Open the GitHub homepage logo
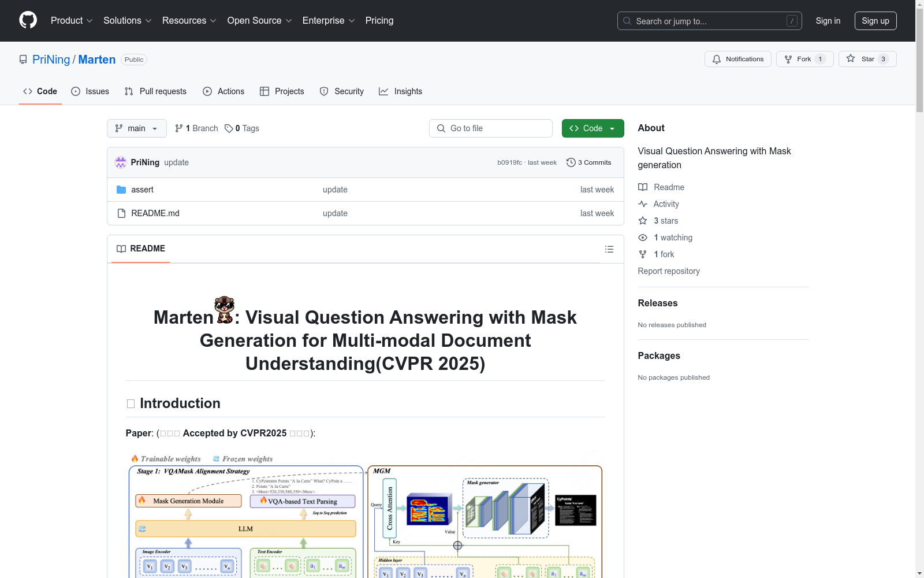924x578 pixels. tap(28, 20)
